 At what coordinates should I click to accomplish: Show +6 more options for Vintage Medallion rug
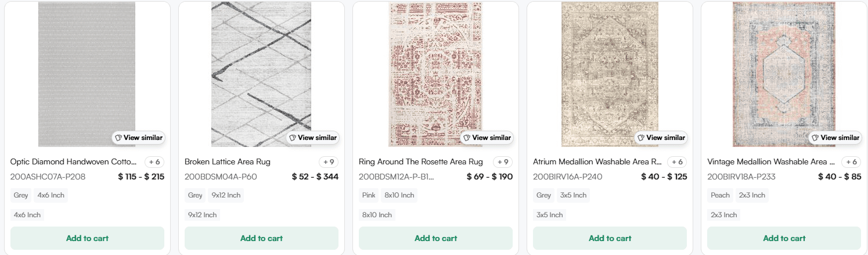point(851,162)
